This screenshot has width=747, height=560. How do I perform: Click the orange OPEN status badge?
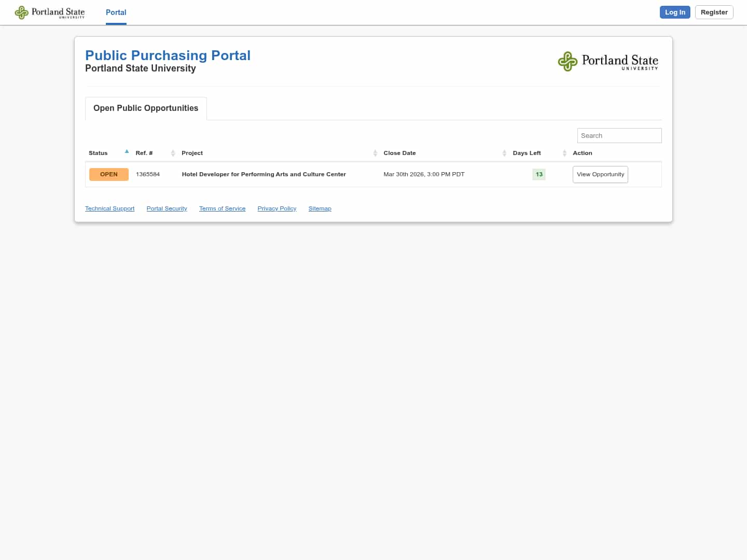(x=109, y=174)
